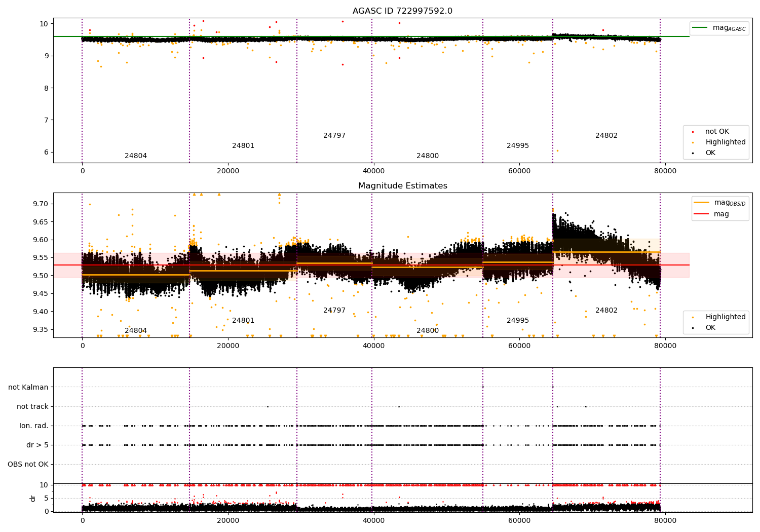Click the orange mag OBSID line in segment 24802
Image resolution: width=760 pixels, height=532 pixels.
point(606,252)
